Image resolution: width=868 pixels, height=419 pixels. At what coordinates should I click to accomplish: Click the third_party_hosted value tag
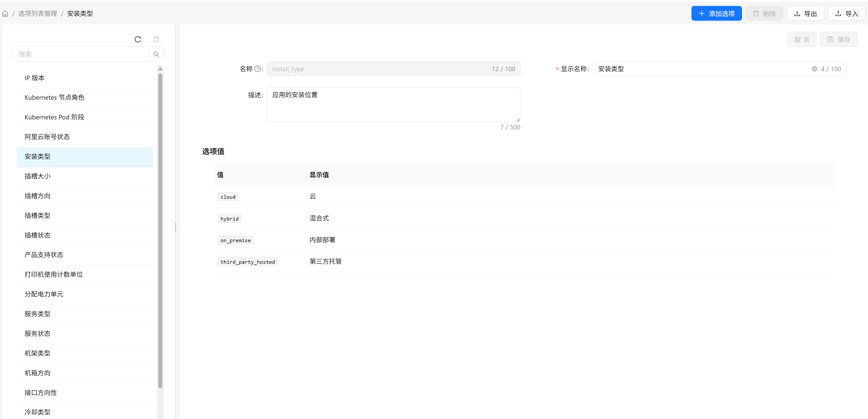[248, 262]
